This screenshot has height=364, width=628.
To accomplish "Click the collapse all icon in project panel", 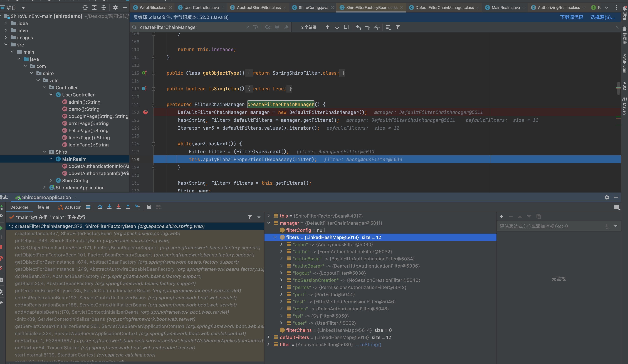I will click(104, 8).
